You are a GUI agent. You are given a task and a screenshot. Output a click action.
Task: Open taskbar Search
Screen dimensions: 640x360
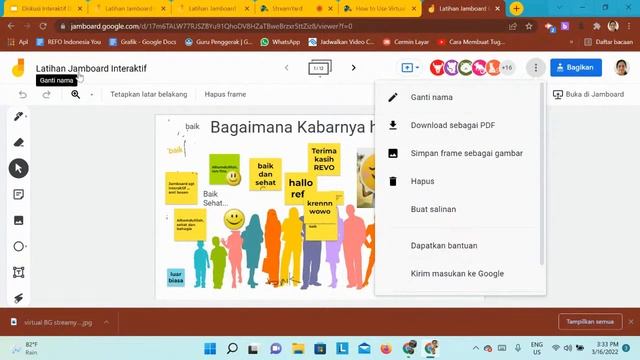tap(232, 349)
